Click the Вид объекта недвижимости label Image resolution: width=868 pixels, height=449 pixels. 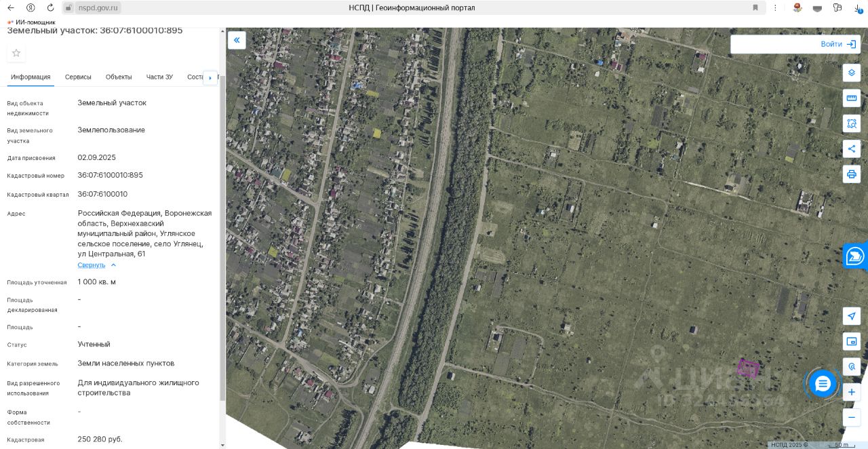click(x=28, y=109)
